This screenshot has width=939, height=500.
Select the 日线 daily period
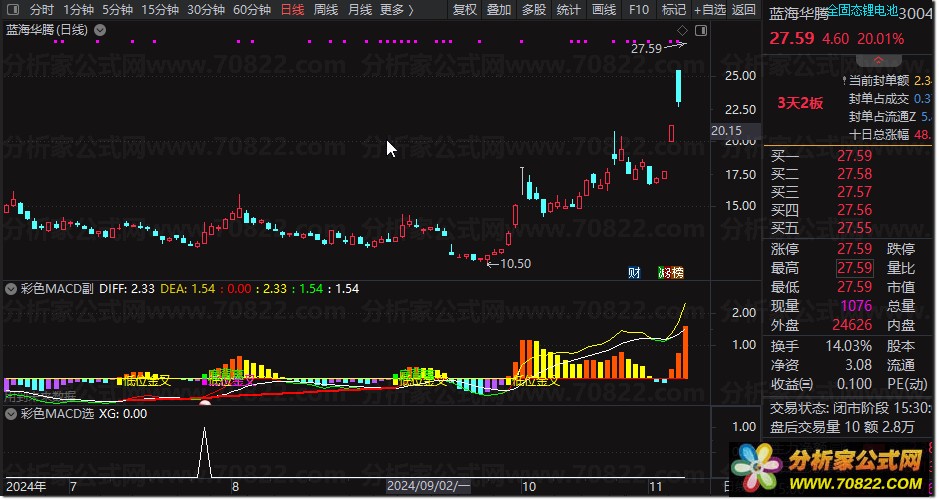[x=292, y=10]
